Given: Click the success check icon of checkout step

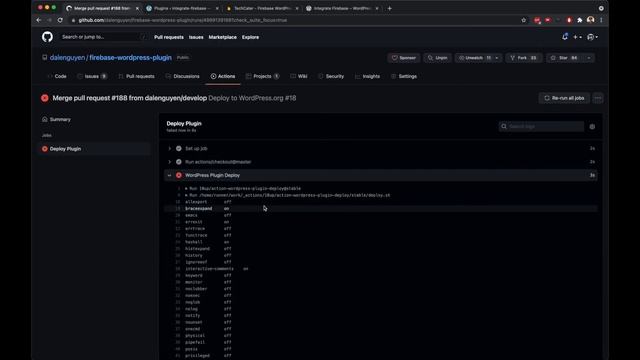Looking at the screenshot, I should tap(179, 162).
